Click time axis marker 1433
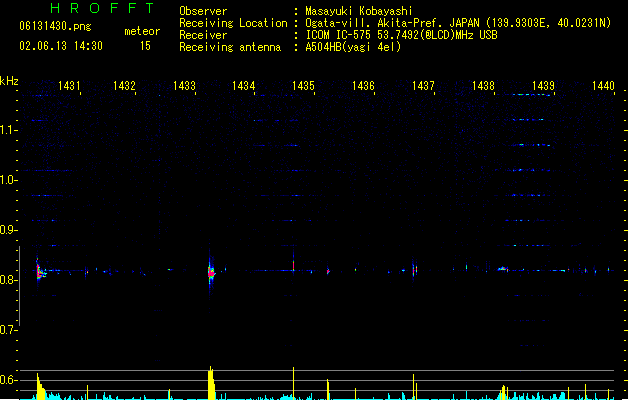Screen dimensions: 629x400 point(184,85)
